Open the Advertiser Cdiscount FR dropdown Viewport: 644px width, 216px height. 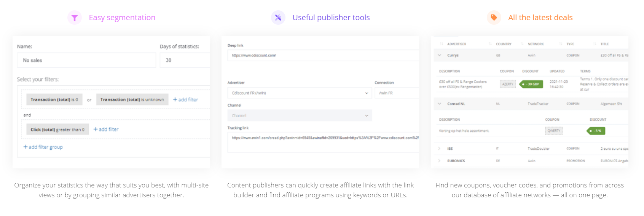300,93
